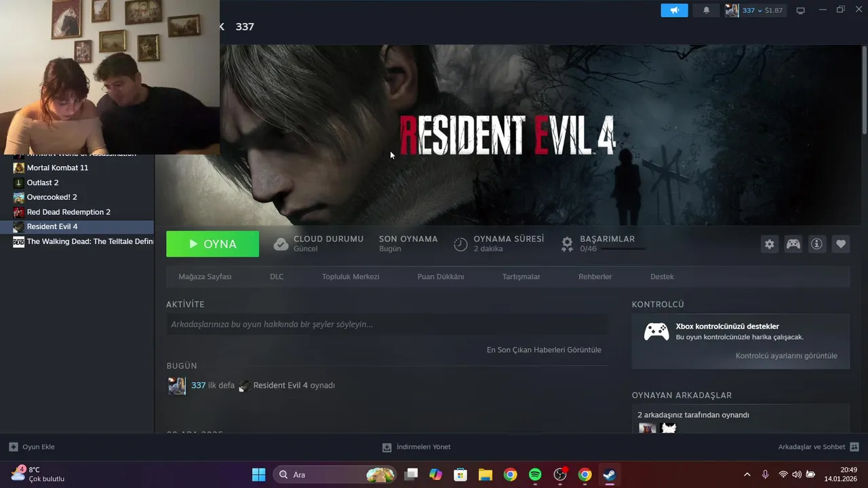Open the Puan Dükkânı tab
Viewport: 868px width, 488px height.
[x=441, y=277]
